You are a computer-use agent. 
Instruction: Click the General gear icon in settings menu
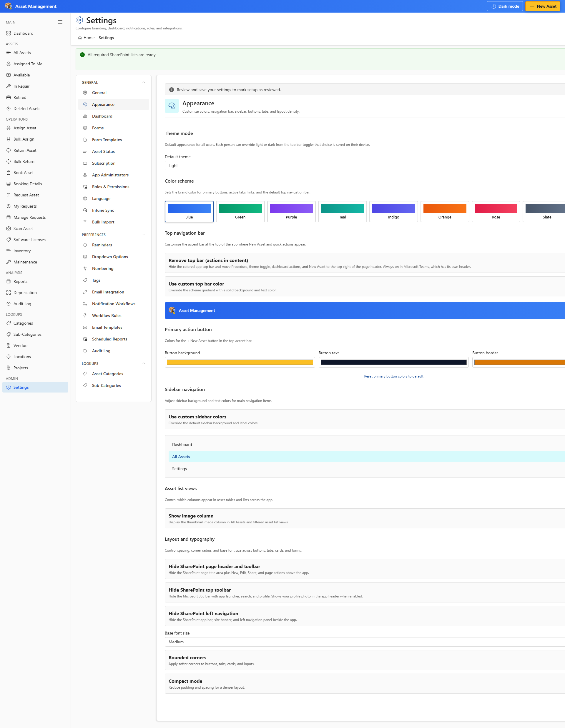(x=85, y=93)
